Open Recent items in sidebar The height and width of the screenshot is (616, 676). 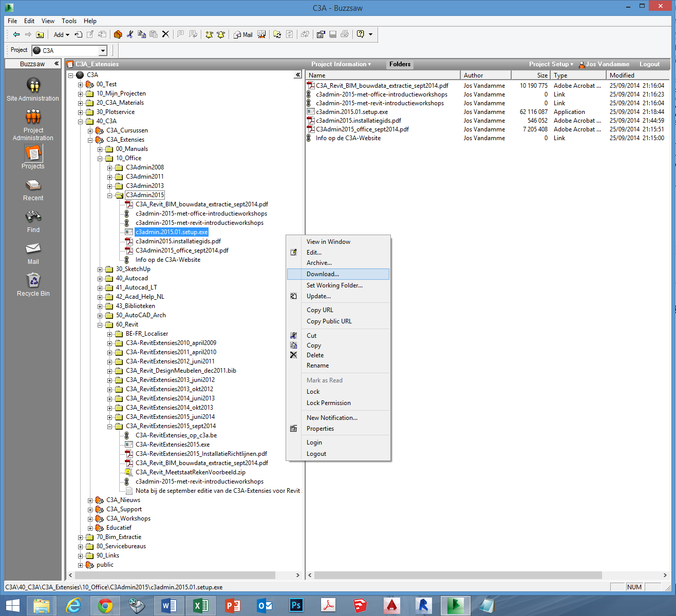coord(33,190)
